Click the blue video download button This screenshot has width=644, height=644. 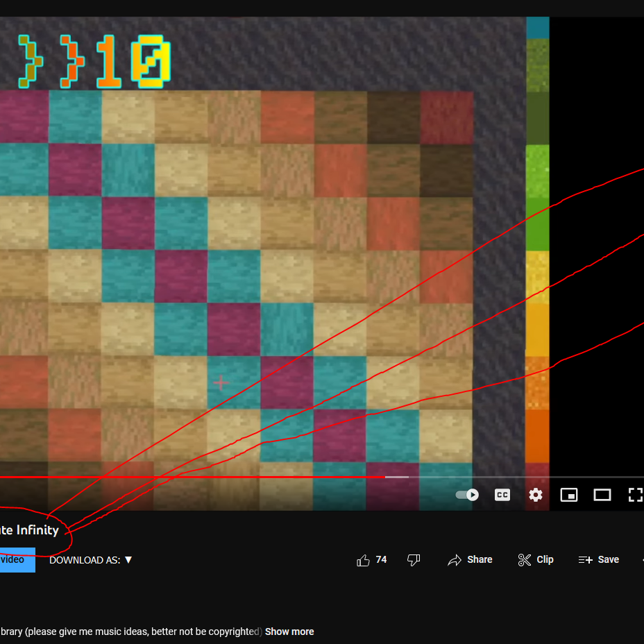tap(17, 560)
